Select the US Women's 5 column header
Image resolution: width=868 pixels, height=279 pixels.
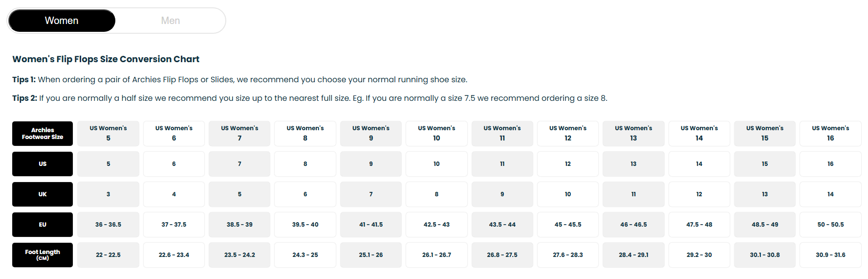108,134
